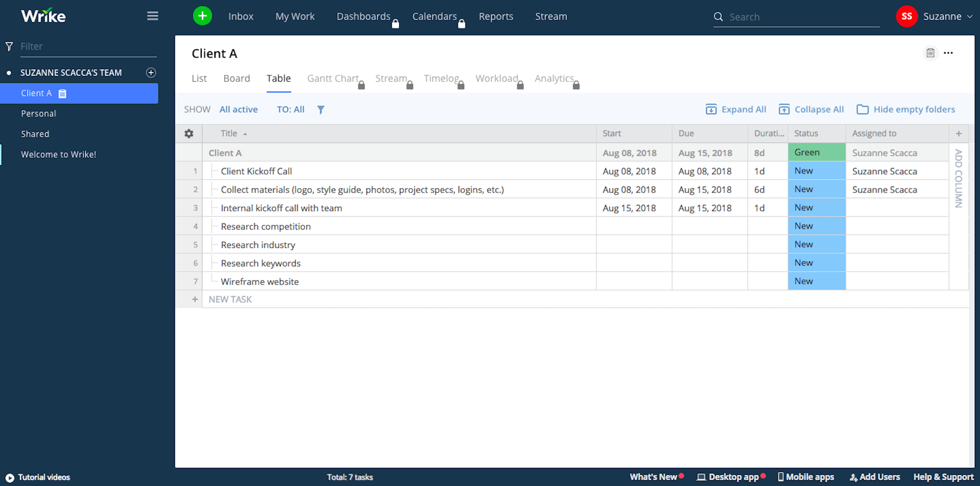Click the Desktop app monitor icon

point(701,477)
